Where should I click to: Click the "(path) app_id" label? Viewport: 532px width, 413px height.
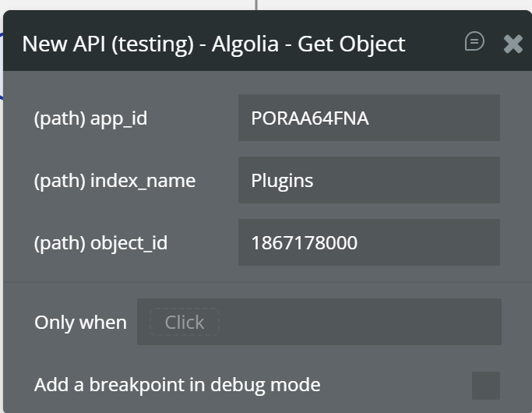pyautogui.click(x=90, y=118)
